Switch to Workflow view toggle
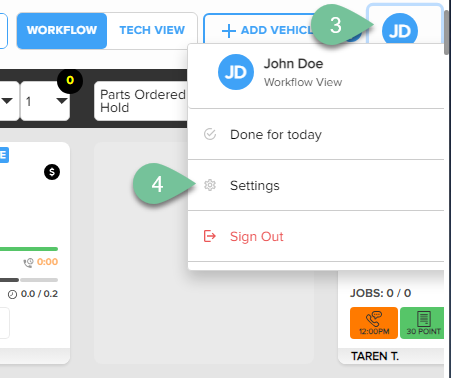This screenshot has width=451, height=378. pos(62,31)
